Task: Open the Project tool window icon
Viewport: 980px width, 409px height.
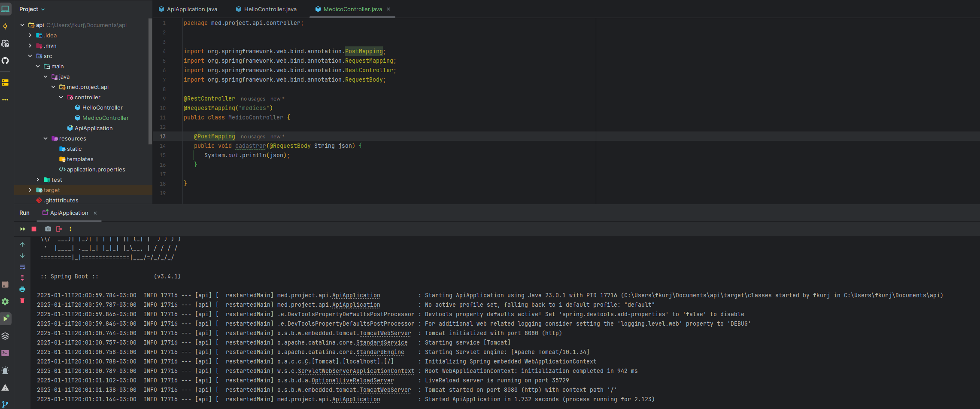Action: (5, 9)
